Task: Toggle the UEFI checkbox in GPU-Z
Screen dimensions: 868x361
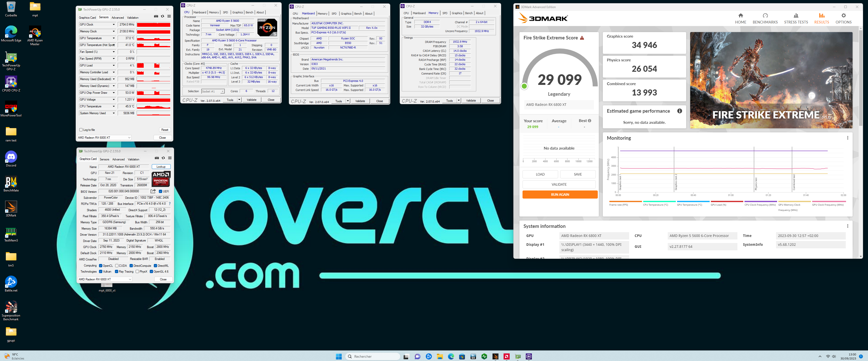Action: tap(160, 191)
